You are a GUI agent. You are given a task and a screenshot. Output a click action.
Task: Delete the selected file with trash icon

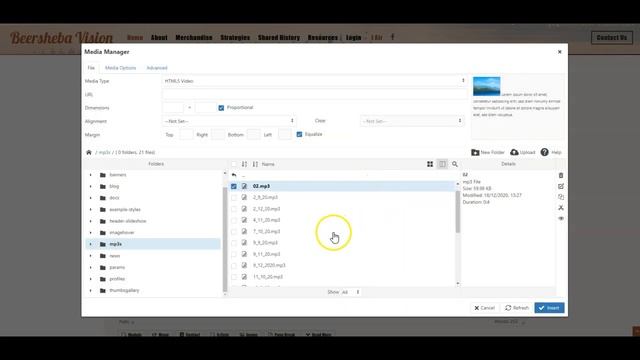pos(561,176)
